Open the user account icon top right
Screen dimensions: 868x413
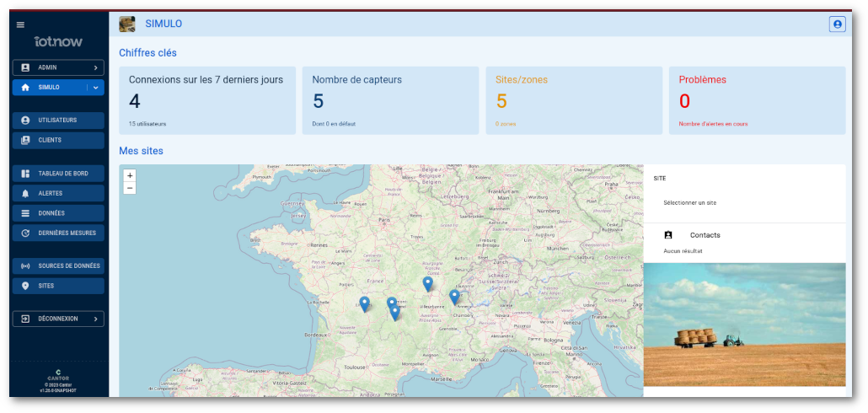tap(837, 24)
